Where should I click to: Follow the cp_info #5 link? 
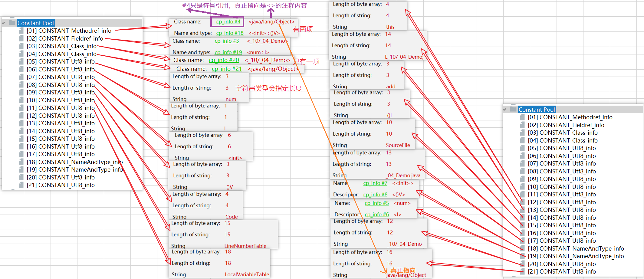click(377, 203)
